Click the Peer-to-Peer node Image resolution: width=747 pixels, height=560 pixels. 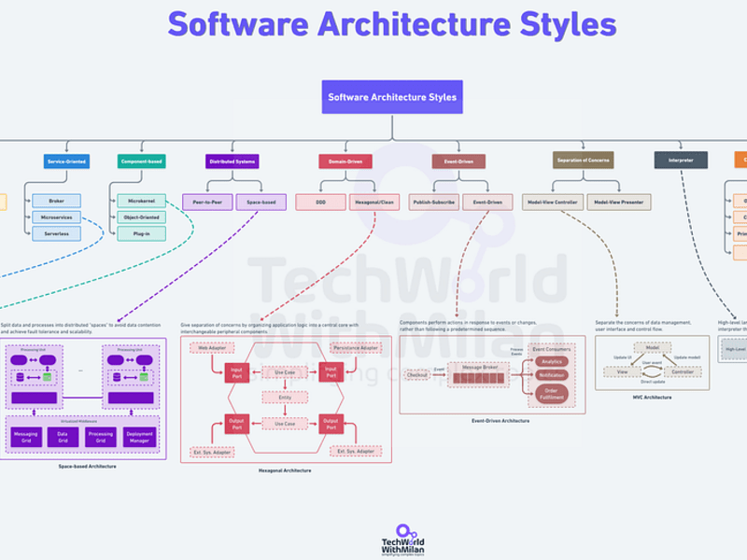point(207,203)
